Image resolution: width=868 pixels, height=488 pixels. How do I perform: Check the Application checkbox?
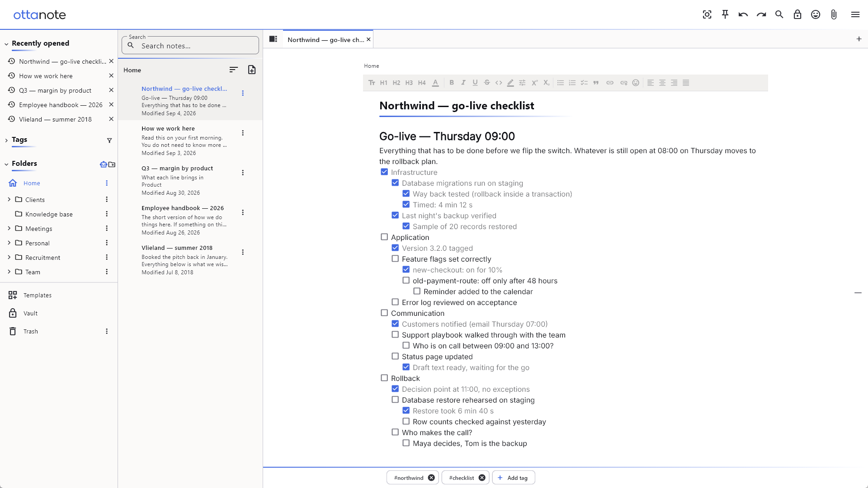click(384, 237)
